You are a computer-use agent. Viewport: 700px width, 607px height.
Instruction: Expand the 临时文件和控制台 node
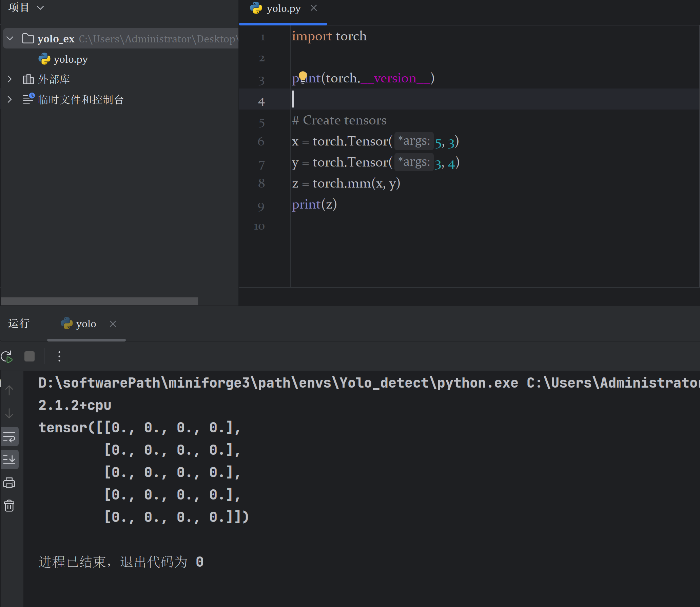[9, 99]
